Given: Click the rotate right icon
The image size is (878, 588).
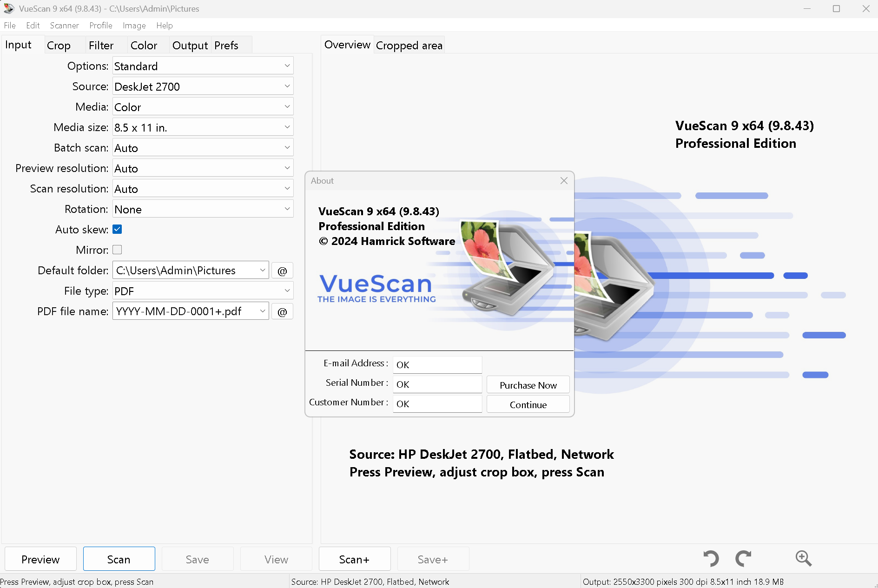Looking at the screenshot, I should pyautogui.click(x=743, y=558).
